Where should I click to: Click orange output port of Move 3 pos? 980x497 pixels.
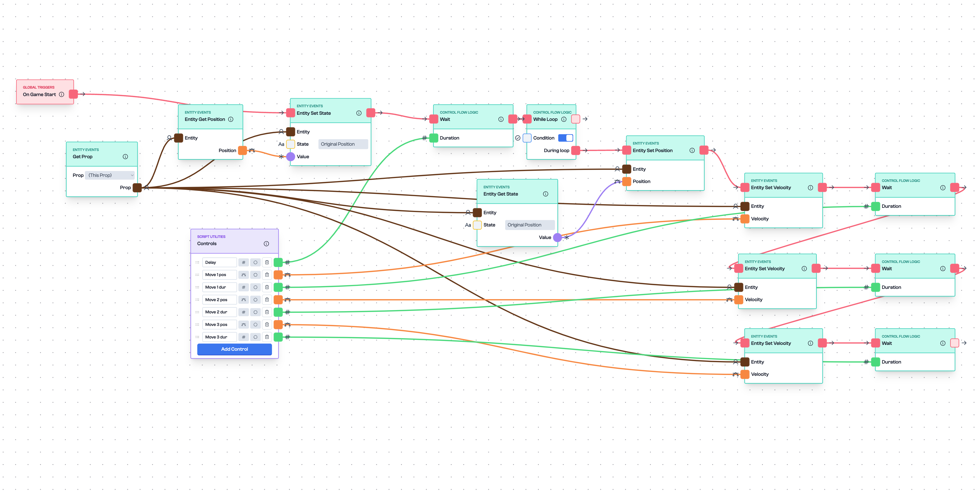pyautogui.click(x=278, y=325)
